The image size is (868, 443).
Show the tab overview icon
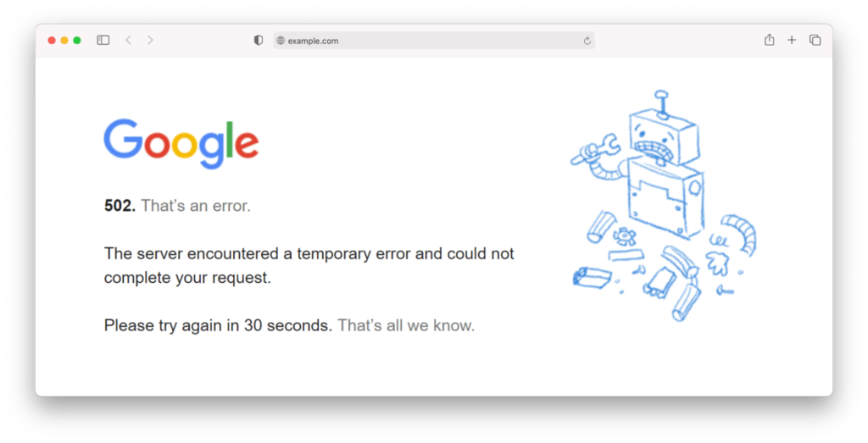tap(815, 40)
